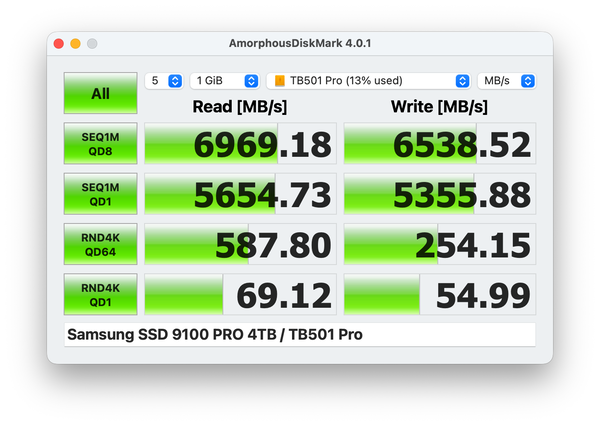This screenshot has width=600, height=426.
Task: Click the 69.12 read result
Action: (x=240, y=294)
